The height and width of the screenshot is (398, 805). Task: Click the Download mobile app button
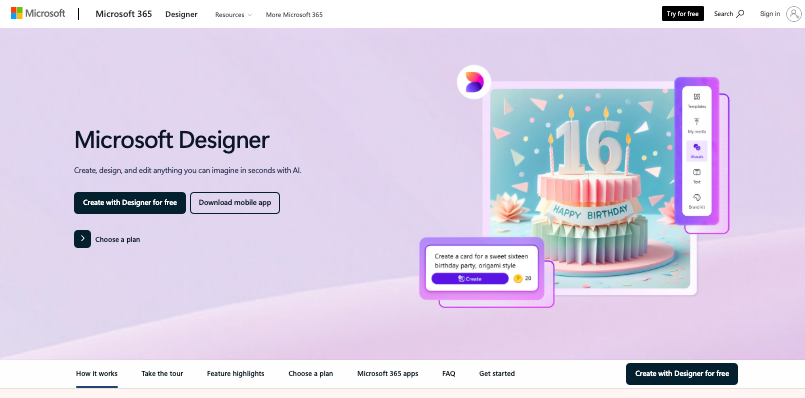click(x=235, y=202)
